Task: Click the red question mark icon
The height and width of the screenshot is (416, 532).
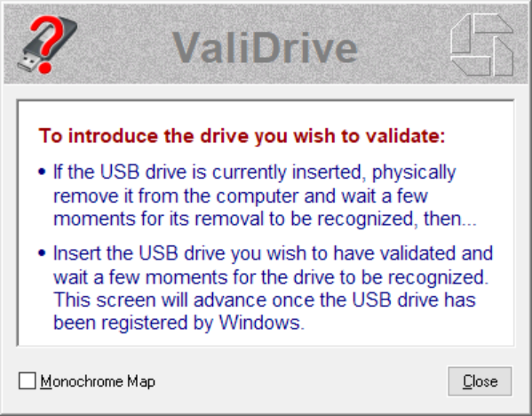Action: click(x=47, y=44)
